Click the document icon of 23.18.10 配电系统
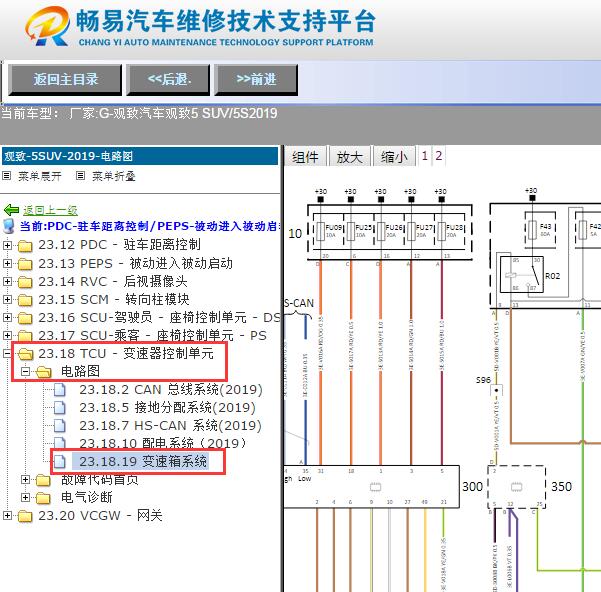 coord(60,443)
